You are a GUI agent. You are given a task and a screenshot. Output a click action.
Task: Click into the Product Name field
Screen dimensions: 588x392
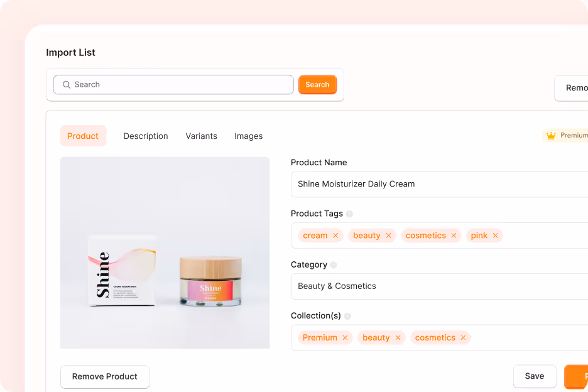click(440, 184)
